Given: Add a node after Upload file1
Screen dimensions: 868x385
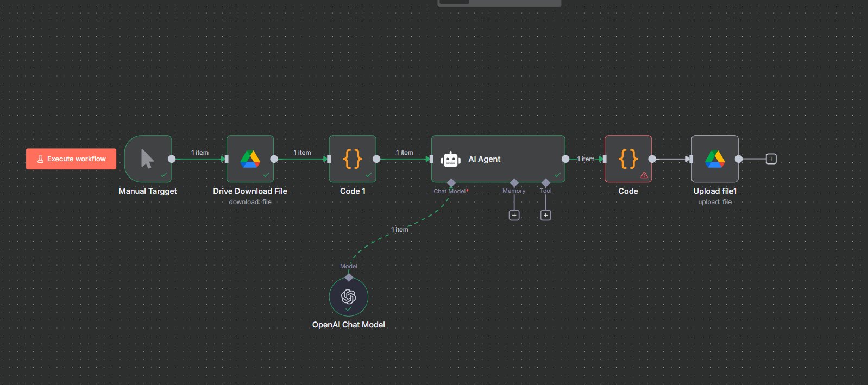Looking at the screenshot, I should pos(771,159).
